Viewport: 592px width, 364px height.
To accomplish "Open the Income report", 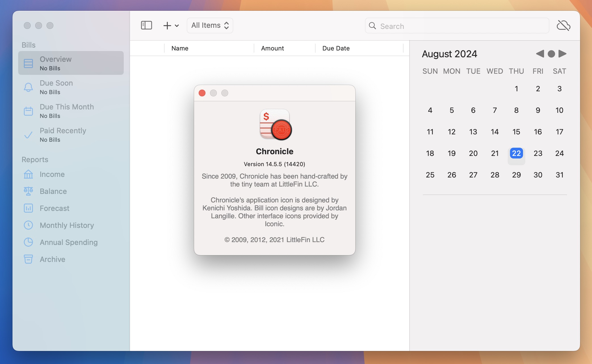I will click(71, 174).
